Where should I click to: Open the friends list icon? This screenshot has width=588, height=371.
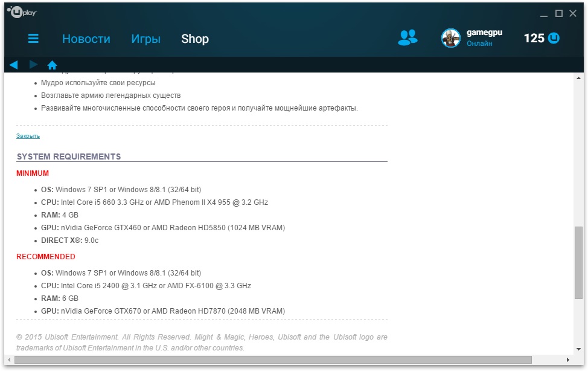tap(407, 37)
